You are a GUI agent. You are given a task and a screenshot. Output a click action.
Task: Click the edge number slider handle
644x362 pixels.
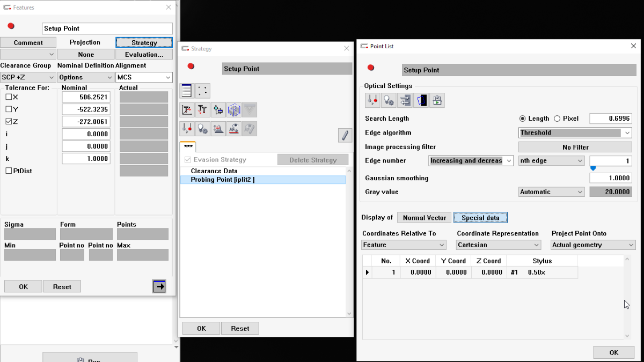click(593, 168)
